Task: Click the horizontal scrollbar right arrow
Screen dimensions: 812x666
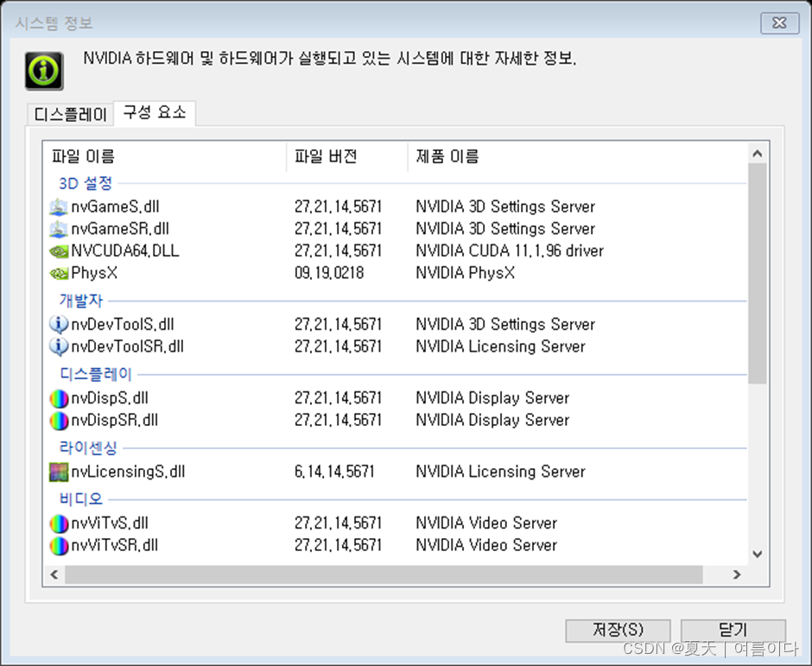Action: click(737, 574)
